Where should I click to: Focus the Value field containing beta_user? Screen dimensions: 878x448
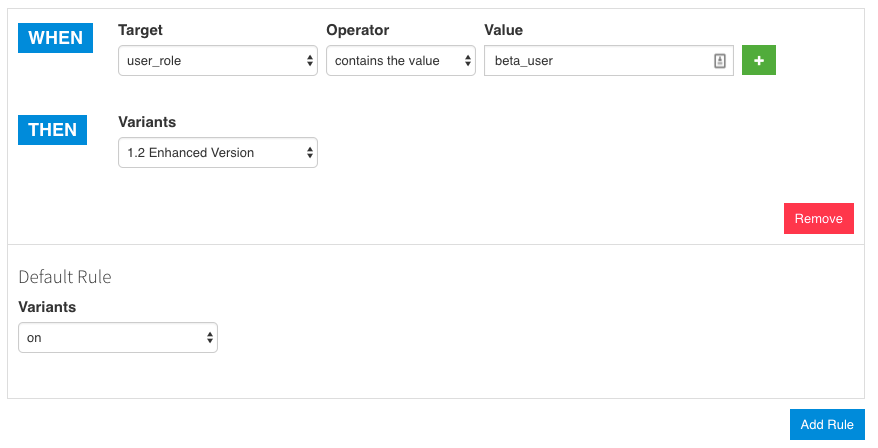[x=595, y=61]
